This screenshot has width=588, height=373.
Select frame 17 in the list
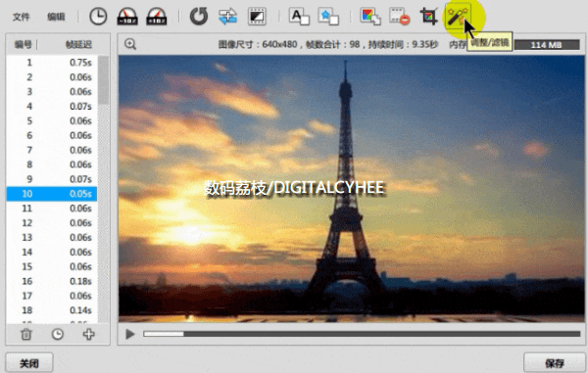[52, 297]
